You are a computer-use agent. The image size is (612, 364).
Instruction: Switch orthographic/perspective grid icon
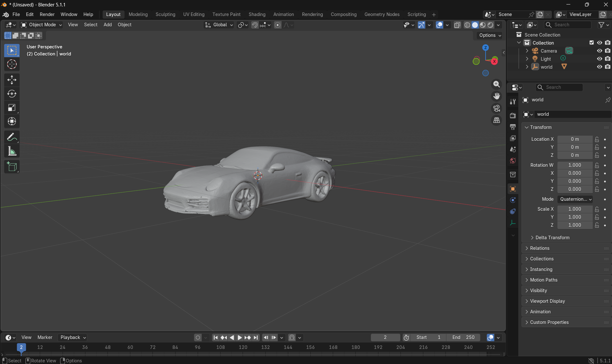[496, 120]
